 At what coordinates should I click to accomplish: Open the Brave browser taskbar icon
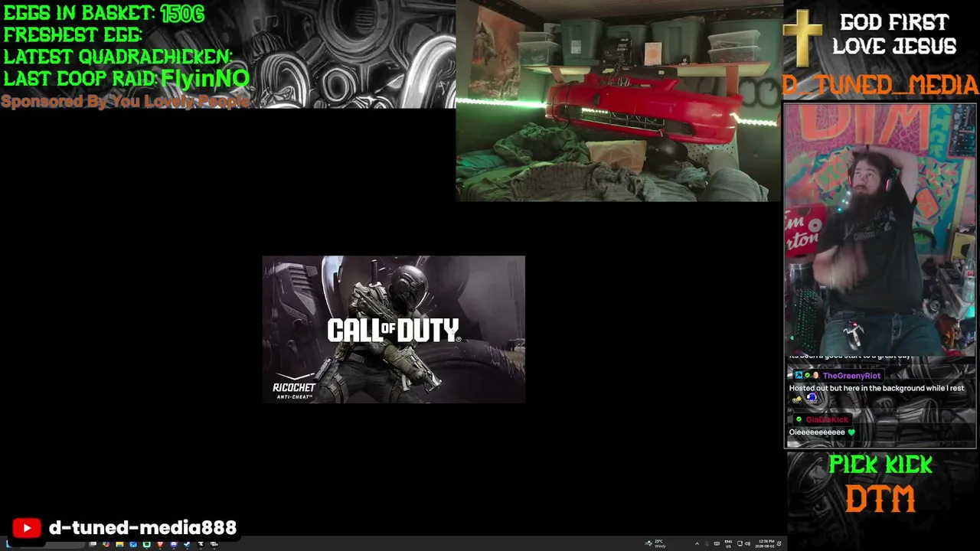pos(160,544)
